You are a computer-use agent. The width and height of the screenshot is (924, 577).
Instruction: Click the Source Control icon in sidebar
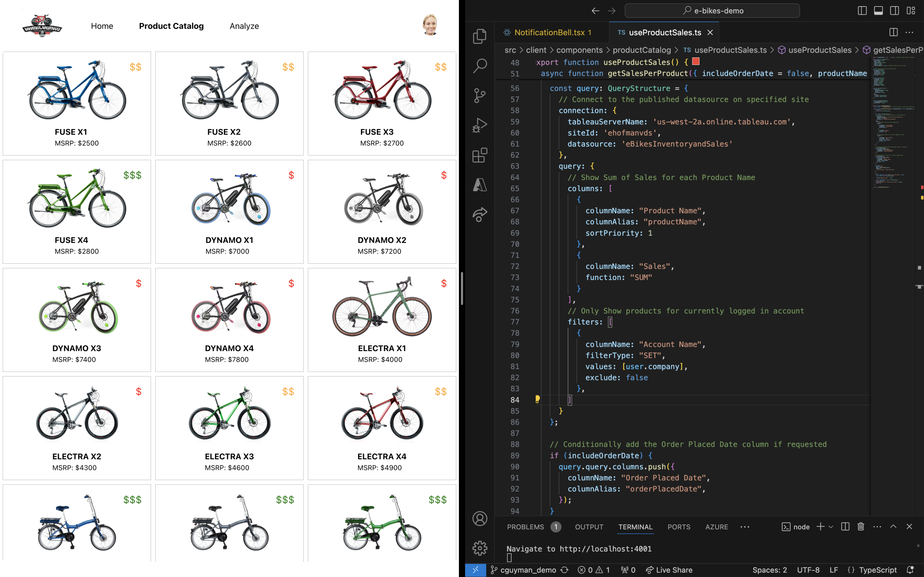click(481, 96)
